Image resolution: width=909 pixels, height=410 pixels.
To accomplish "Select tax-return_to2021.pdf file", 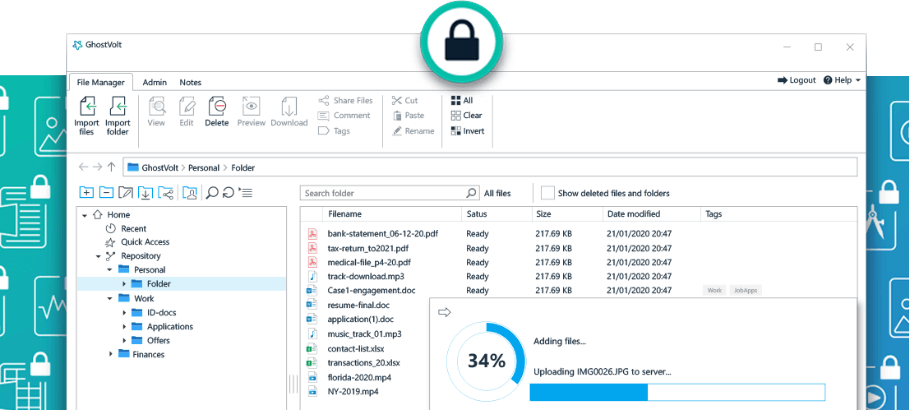I will tap(368, 248).
